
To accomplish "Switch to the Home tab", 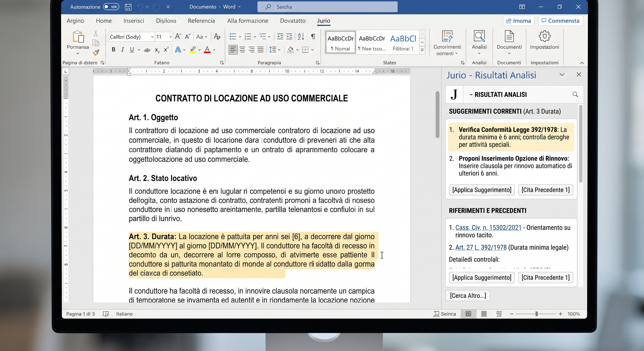I will coord(104,21).
